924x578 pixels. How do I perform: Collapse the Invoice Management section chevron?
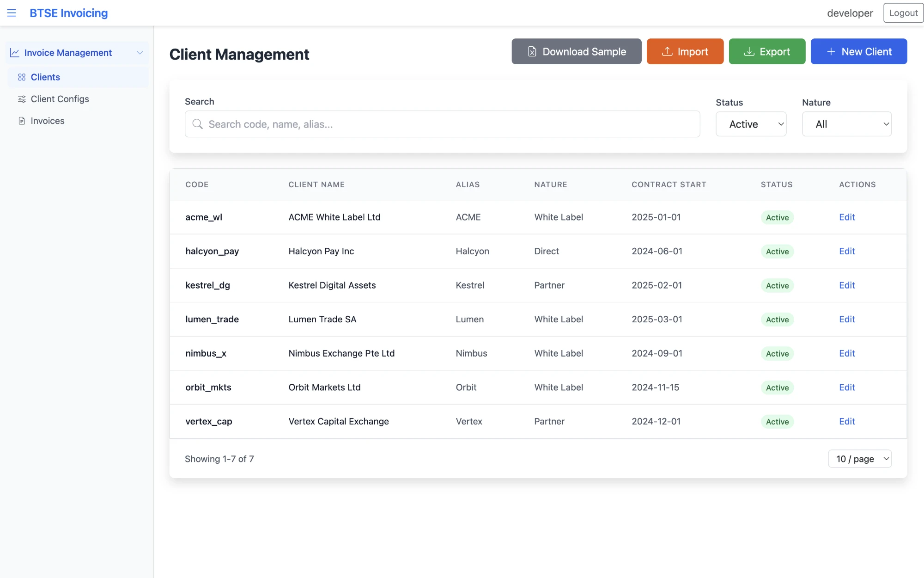[140, 53]
